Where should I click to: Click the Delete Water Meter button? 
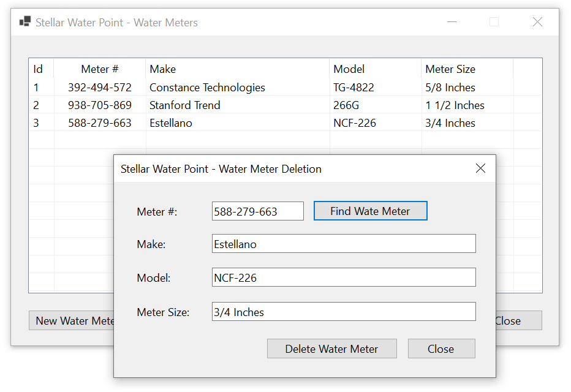pos(331,349)
